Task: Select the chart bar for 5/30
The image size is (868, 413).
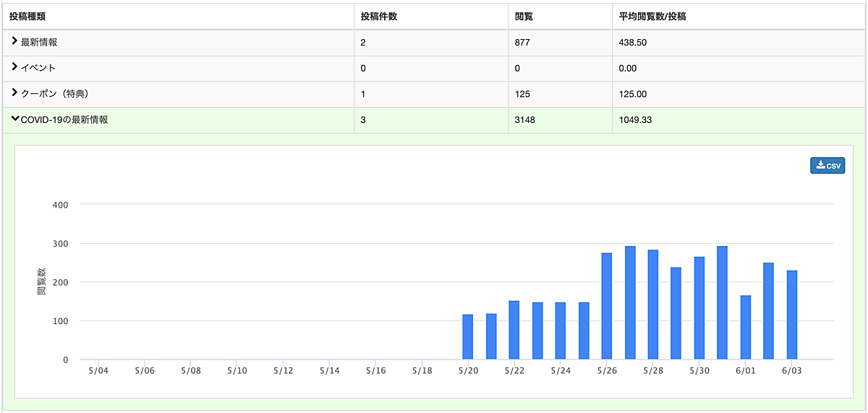Action: (699, 308)
